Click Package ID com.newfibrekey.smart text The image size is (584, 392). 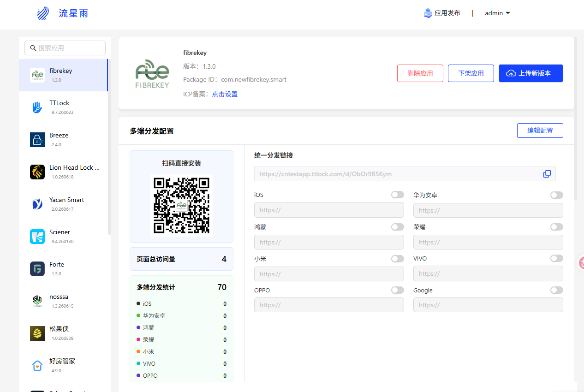coord(235,80)
